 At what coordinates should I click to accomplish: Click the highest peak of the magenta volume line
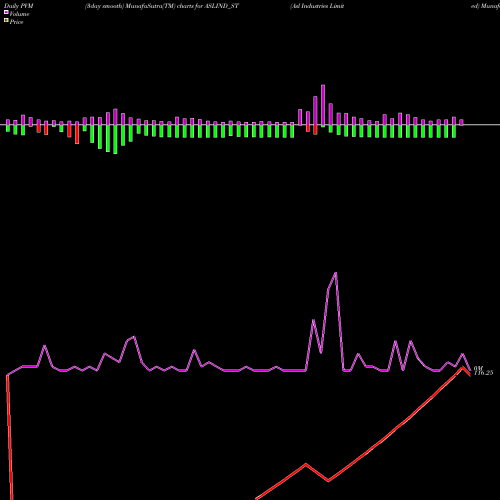pos(335,273)
